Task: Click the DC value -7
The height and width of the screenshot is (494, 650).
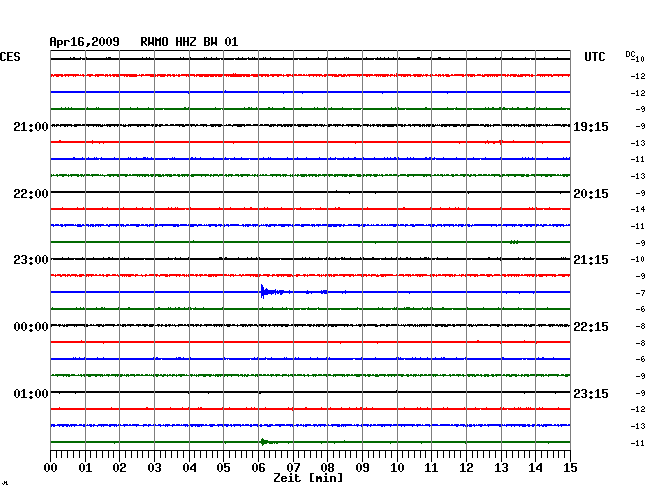Action: point(640,293)
